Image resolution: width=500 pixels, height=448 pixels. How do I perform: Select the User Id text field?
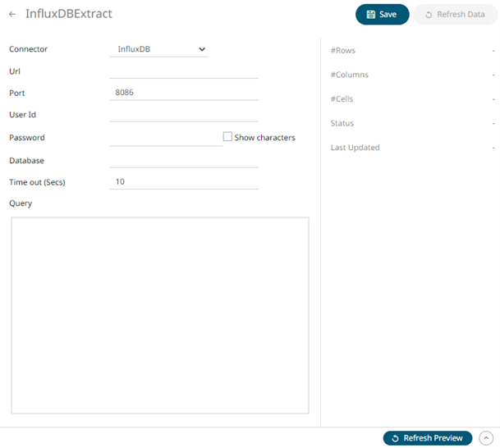click(183, 115)
